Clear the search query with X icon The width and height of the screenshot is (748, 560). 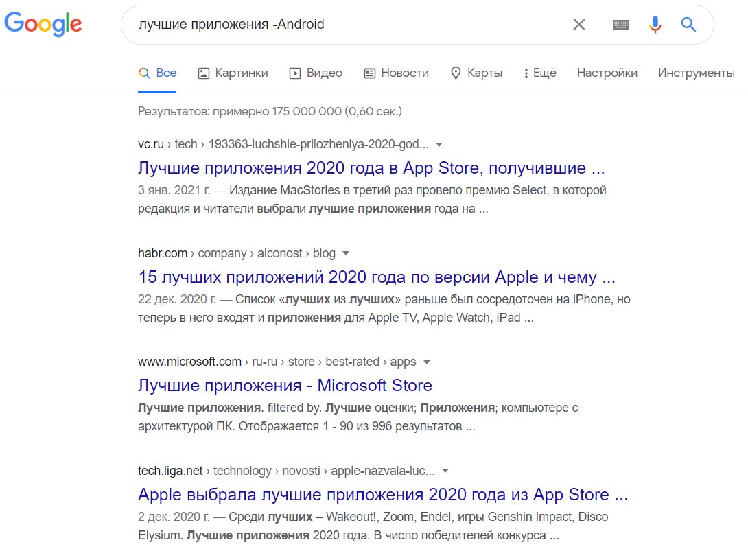578,24
